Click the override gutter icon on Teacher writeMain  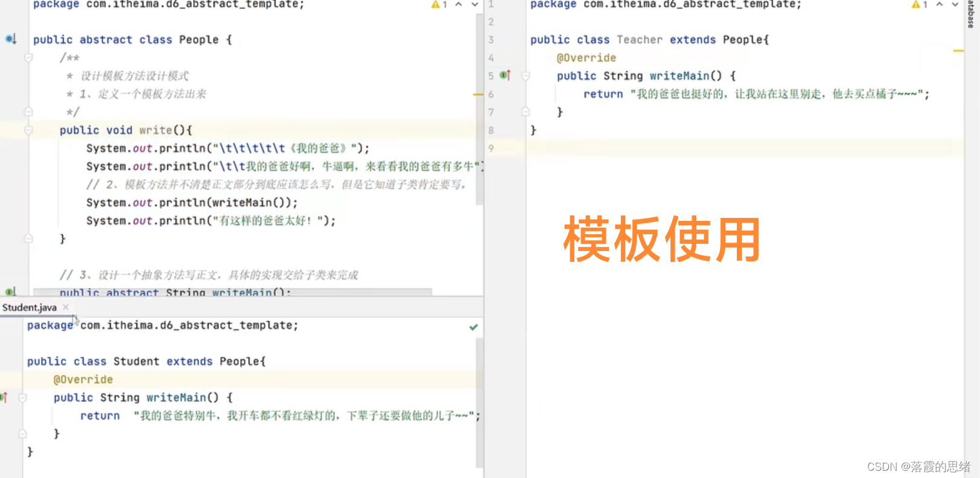click(x=505, y=75)
